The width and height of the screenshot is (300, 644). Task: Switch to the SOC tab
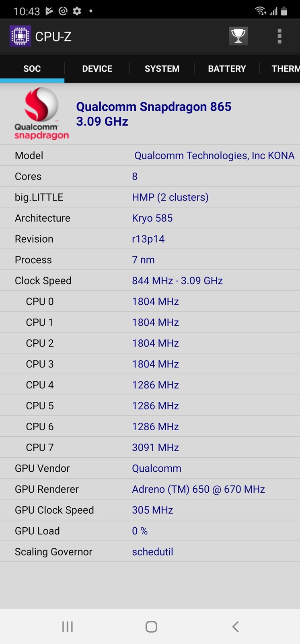coord(32,68)
